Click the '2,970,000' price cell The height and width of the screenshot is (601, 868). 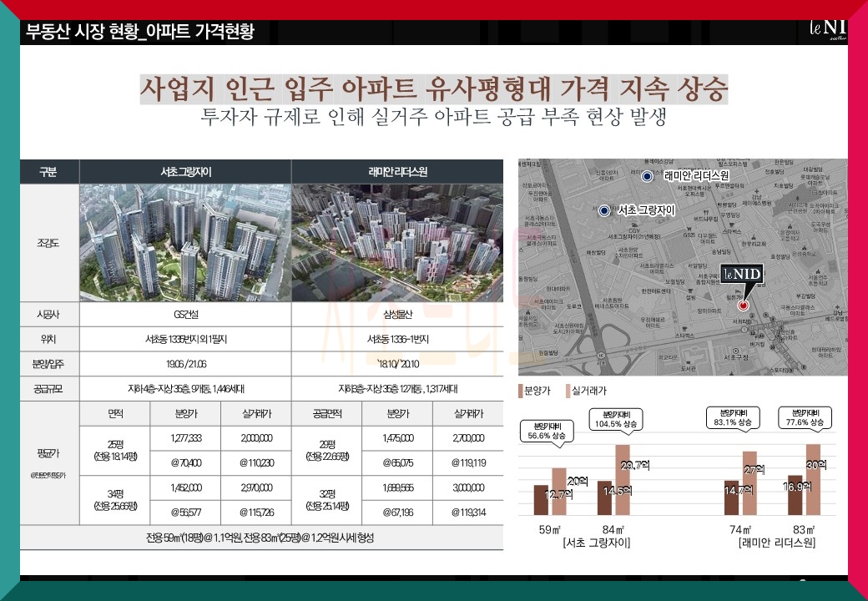(x=256, y=487)
